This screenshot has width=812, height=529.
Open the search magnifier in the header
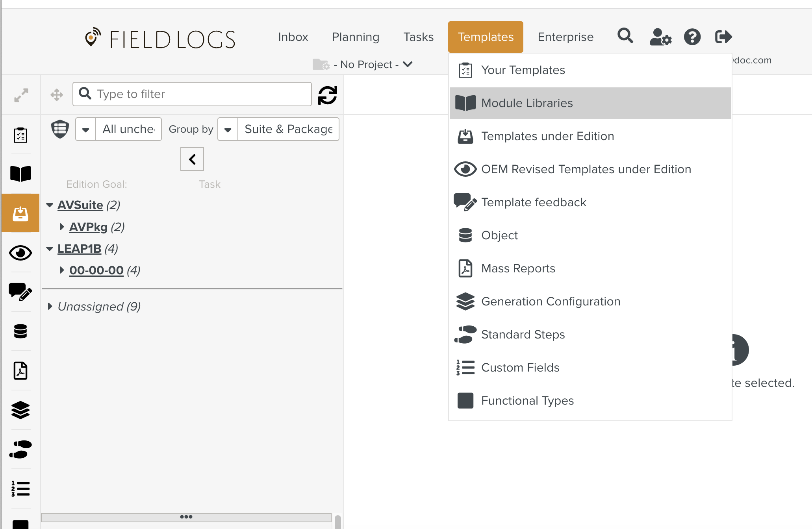pos(625,36)
